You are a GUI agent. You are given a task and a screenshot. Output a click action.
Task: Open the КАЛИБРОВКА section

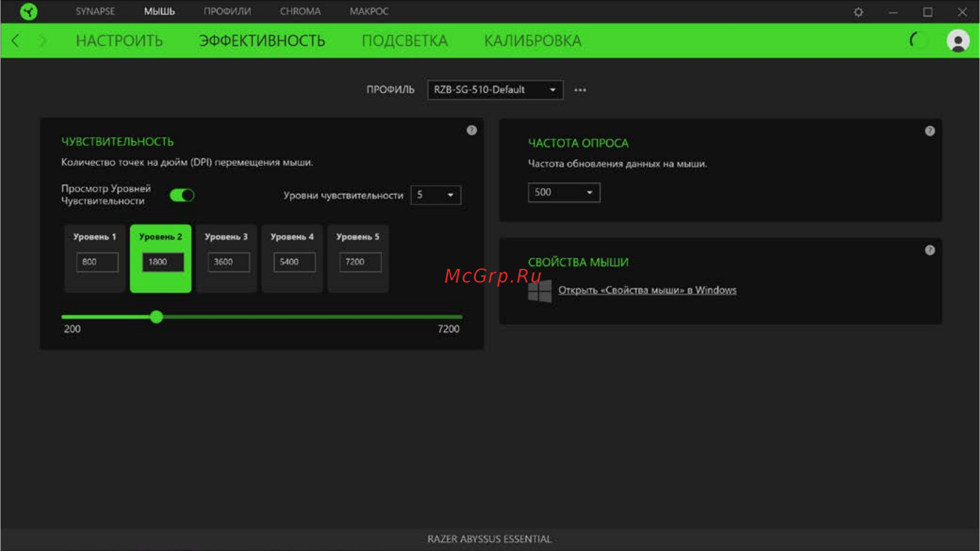533,41
